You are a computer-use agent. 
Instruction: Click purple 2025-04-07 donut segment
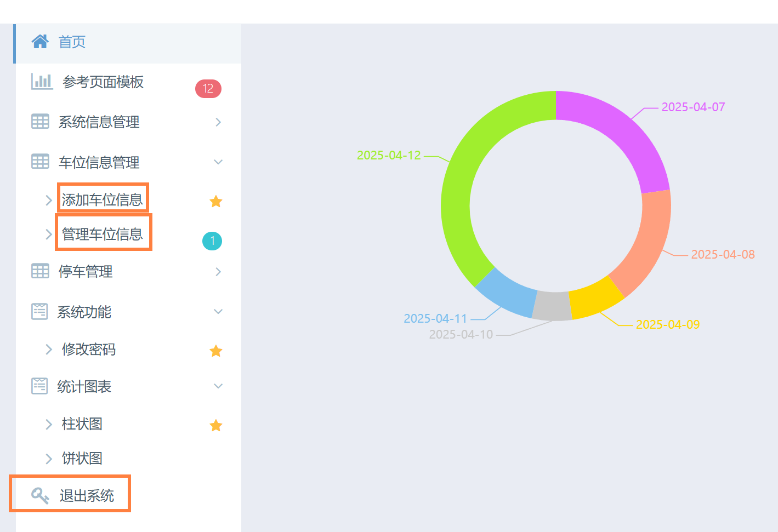click(622, 130)
